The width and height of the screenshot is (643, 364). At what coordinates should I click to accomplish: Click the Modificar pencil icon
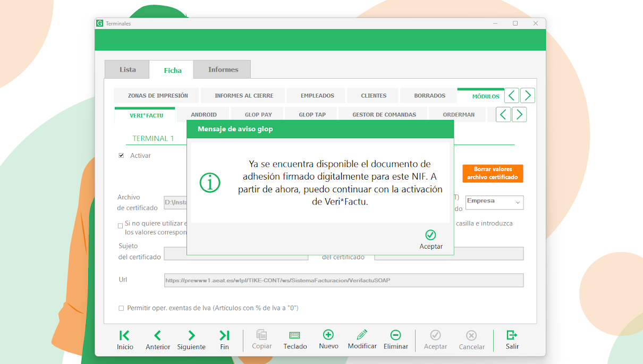tap(362, 335)
